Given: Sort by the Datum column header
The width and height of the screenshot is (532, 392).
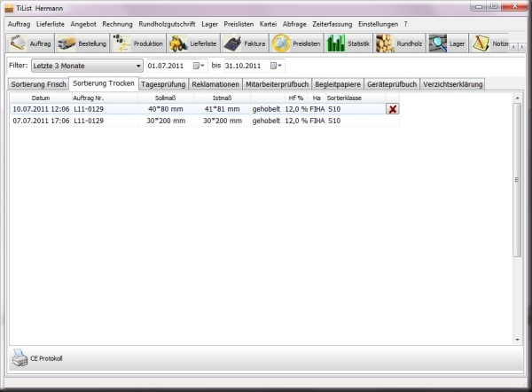Looking at the screenshot, I should click(x=41, y=98).
